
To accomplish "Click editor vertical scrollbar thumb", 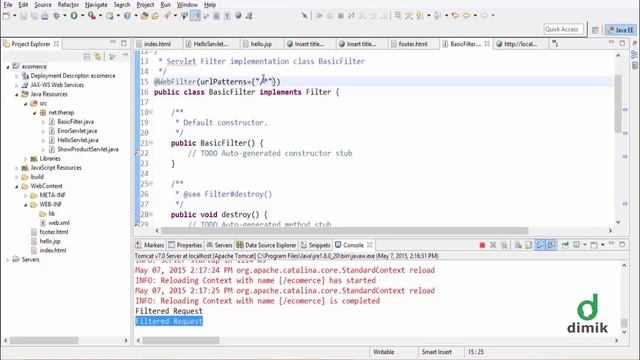I will (618, 103).
